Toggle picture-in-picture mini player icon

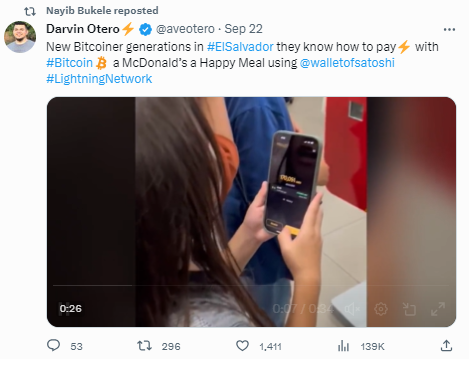point(409,309)
